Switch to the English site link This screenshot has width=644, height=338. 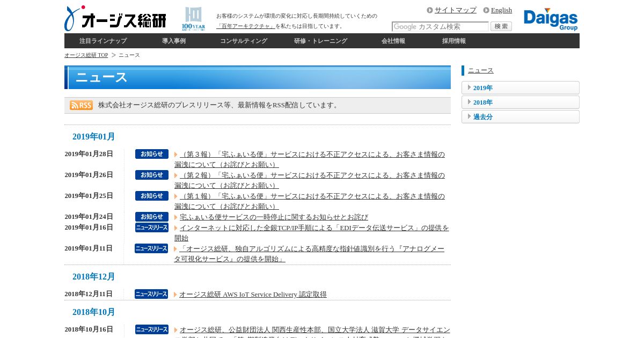tap(501, 10)
